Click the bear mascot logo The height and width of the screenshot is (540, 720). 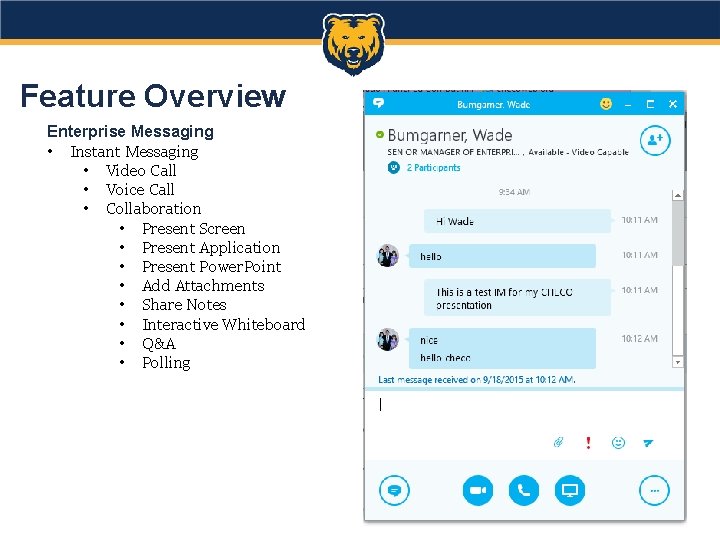click(353, 44)
